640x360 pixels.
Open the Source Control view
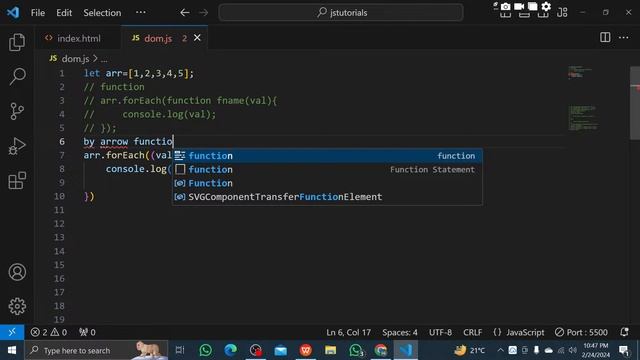click(17, 111)
